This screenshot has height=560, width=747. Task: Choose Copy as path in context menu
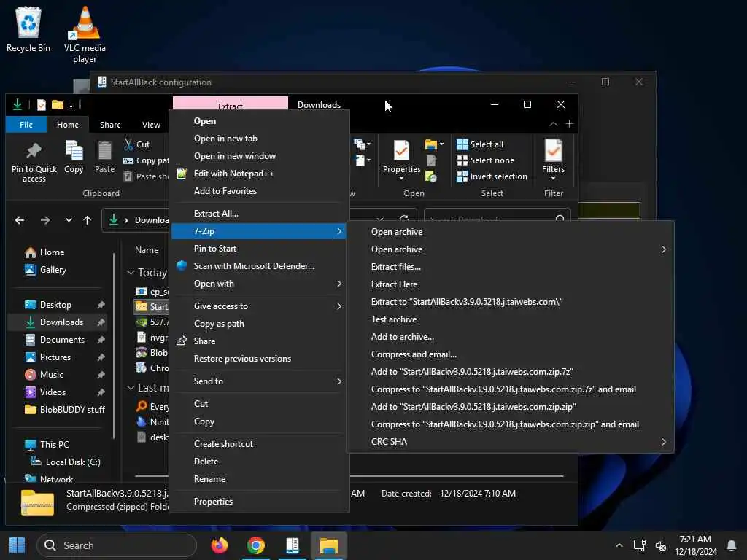click(259, 324)
